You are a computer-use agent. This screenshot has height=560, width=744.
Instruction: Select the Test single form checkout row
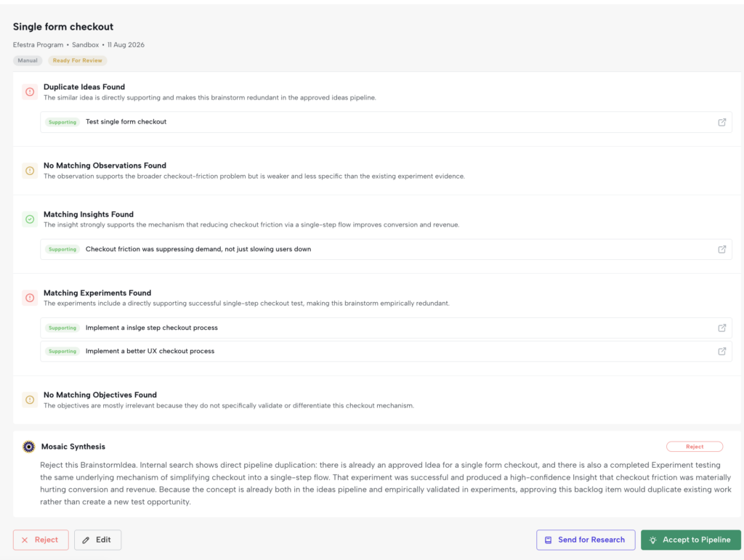pyautogui.click(x=386, y=122)
